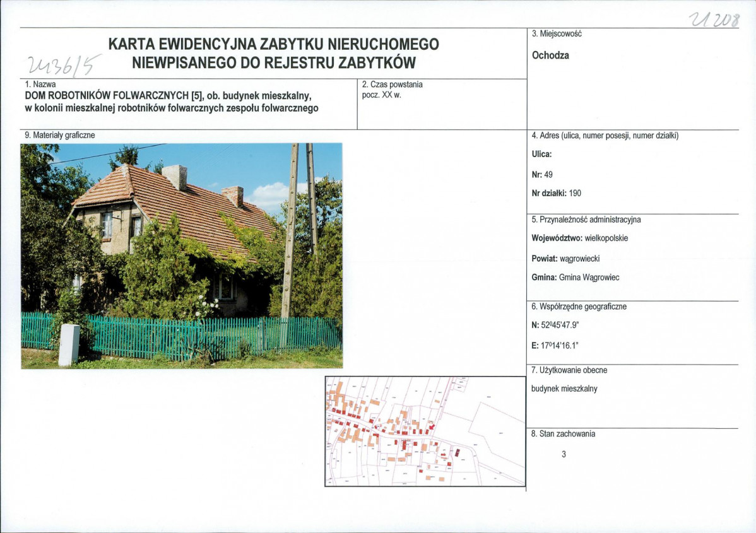Click the preservation state value '3'
The width and height of the screenshot is (756, 533).
click(564, 454)
